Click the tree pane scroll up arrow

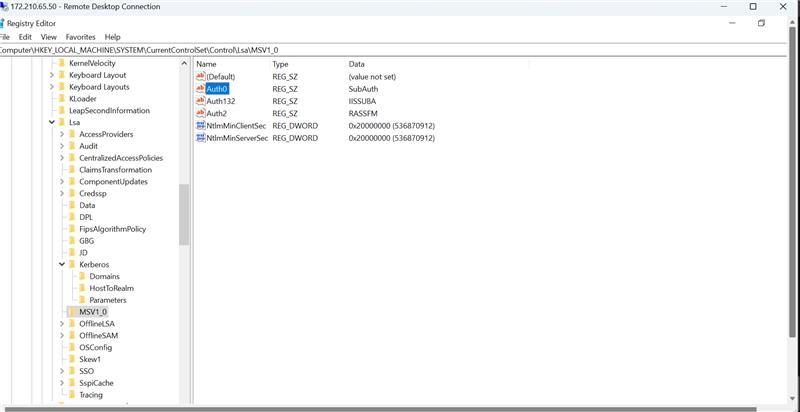(184, 63)
